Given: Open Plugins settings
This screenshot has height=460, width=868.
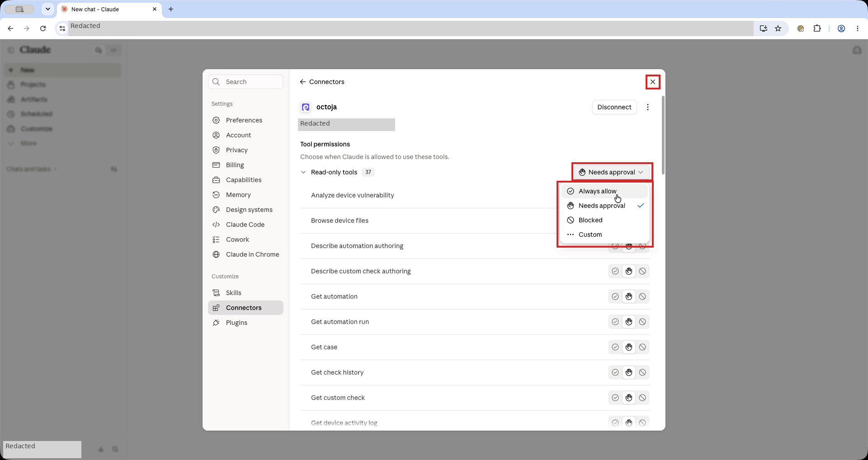Looking at the screenshot, I should 245,323.
